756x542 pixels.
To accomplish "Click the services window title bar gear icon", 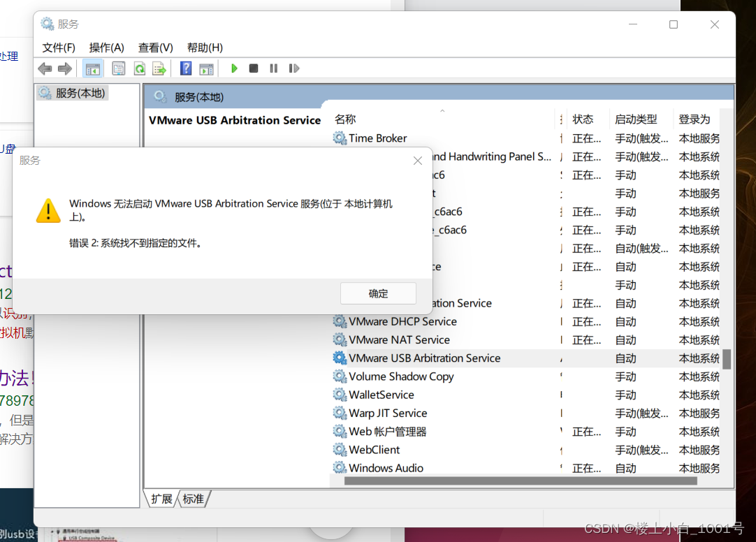I will click(x=47, y=24).
